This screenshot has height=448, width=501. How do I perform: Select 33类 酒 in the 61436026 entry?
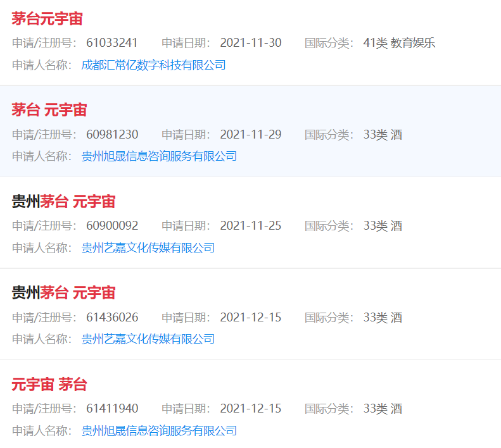pos(383,318)
